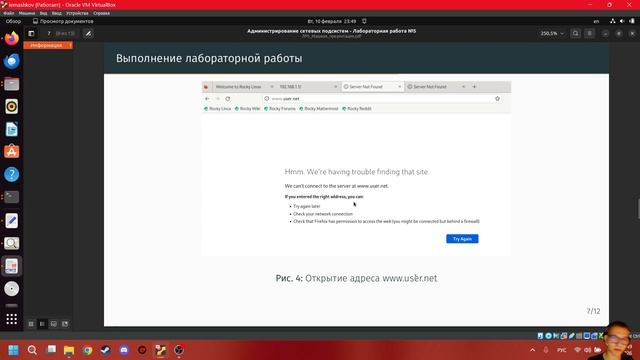Open volume control in Windows tray
Image resolution: width=640 pixels, height=360 pixels.
[x=587, y=350]
